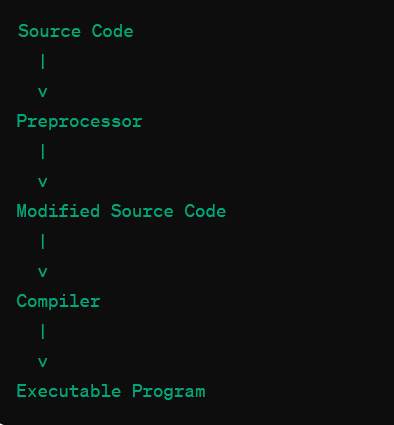Click "Source" within "Modified Source Code" line
Image resolution: width=394 pixels, height=425 pixels.
pyautogui.click(x=142, y=211)
